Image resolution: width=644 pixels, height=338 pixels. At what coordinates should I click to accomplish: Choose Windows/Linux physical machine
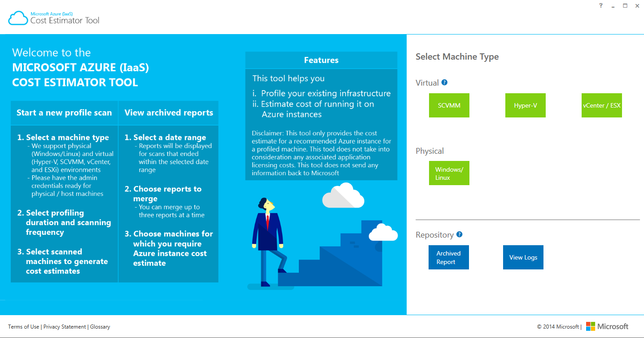point(449,173)
